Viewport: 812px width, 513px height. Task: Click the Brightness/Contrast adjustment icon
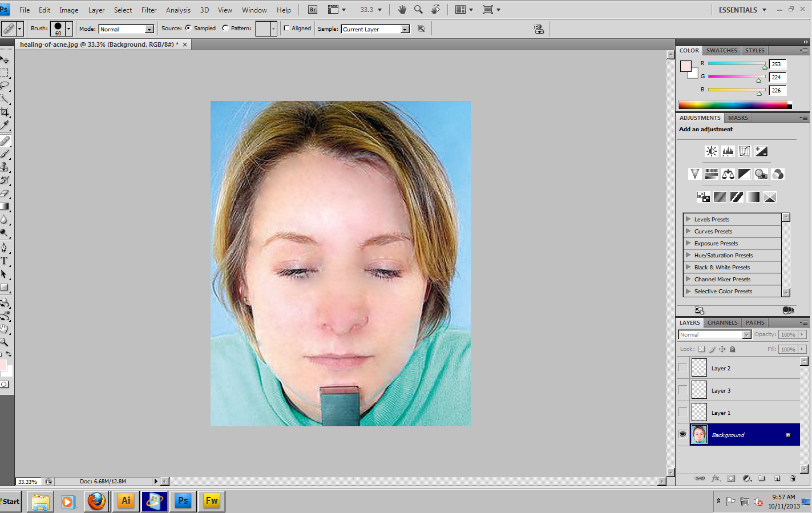[x=711, y=151]
